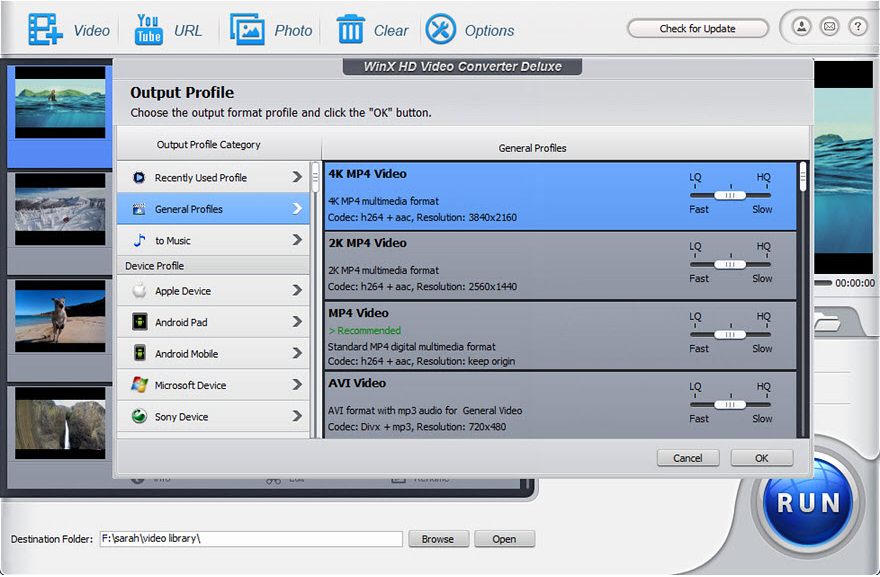Expand the General Profiles chevron

297,209
